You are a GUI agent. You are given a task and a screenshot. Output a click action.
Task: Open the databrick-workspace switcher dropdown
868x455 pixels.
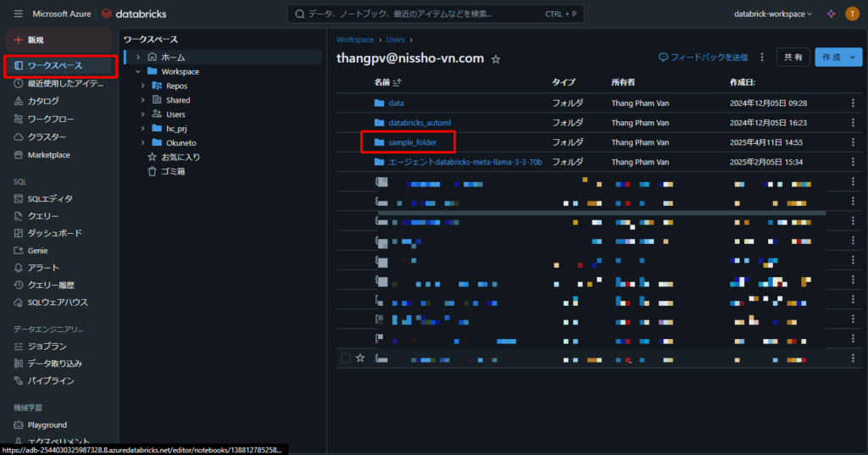(x=773, y=14)
